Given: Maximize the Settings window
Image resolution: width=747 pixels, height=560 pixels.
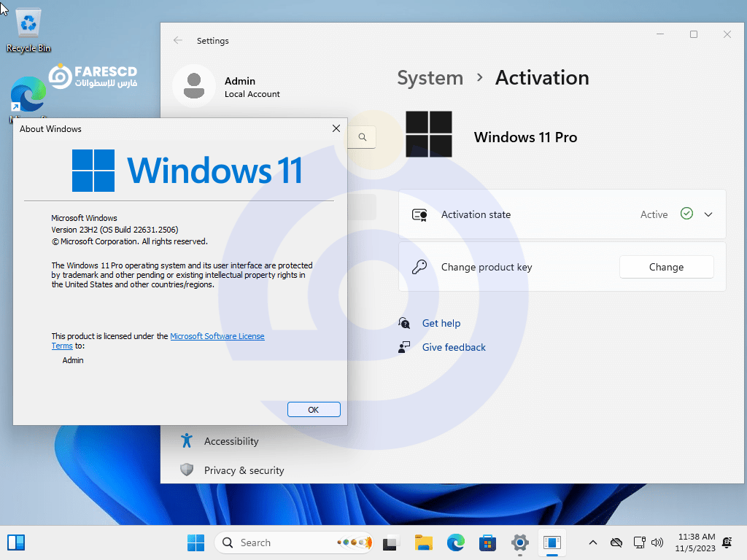Looking at the screenshot, I should coord(694,34).
